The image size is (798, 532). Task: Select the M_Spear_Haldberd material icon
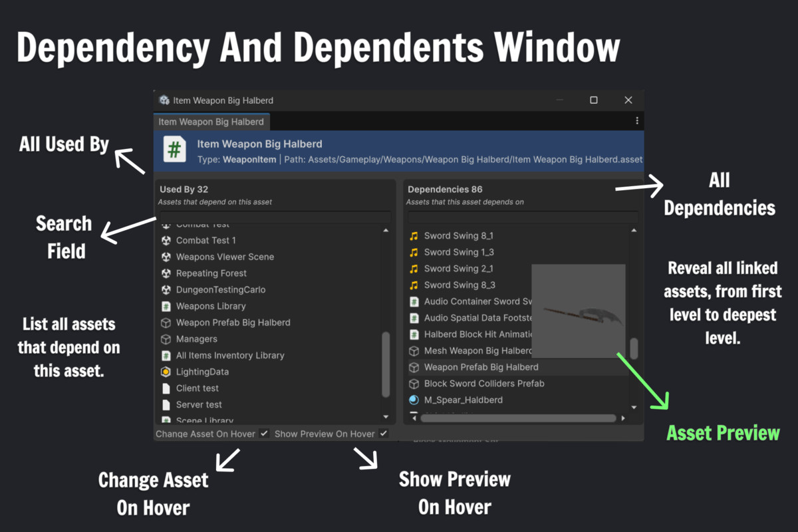coord(414,400)
